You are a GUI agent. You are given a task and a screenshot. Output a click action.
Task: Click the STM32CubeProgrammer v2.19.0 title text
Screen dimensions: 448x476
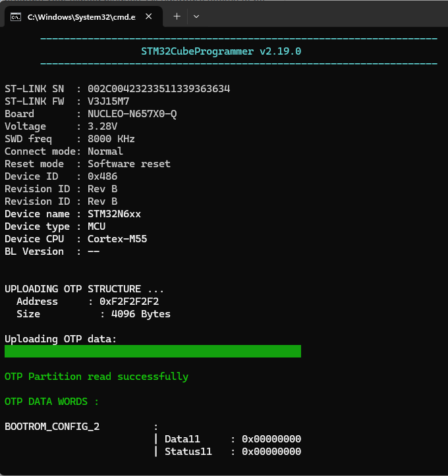tap(221, 51)
